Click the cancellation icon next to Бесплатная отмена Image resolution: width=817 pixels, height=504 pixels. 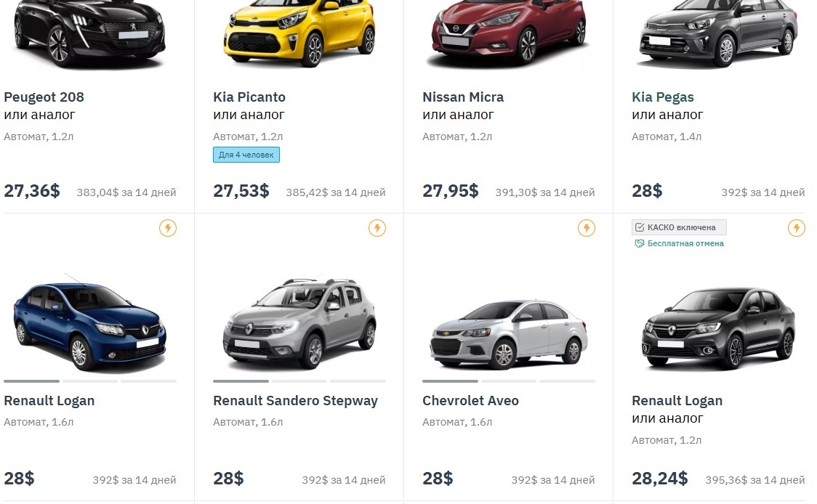[640, 243]
